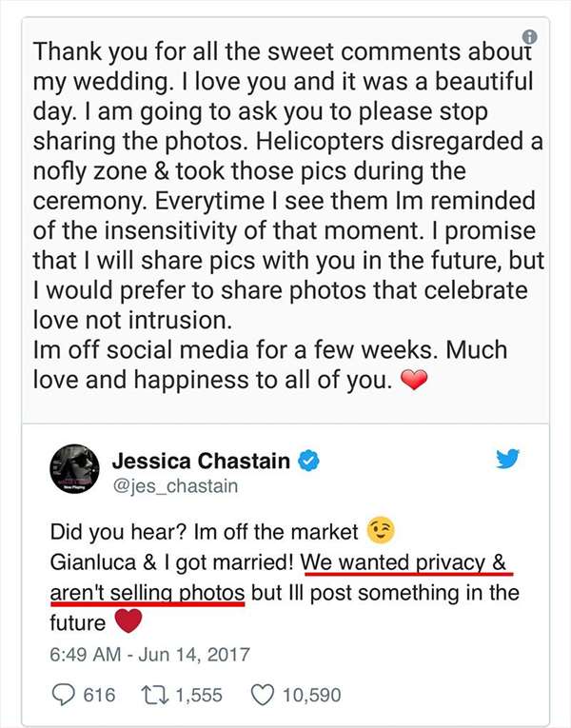Click the dark red heart after 'future'
Viewport: 571px width, 728px height.
[128, 620]
